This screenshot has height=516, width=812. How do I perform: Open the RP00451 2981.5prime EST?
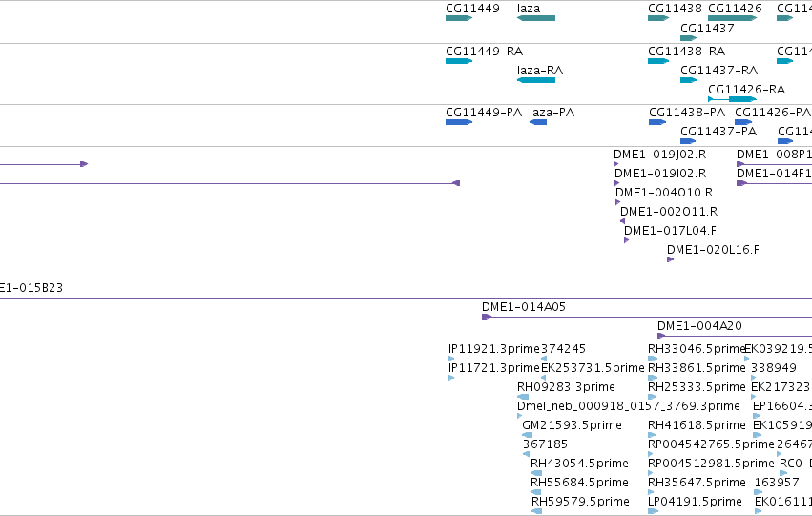[651, 473]
